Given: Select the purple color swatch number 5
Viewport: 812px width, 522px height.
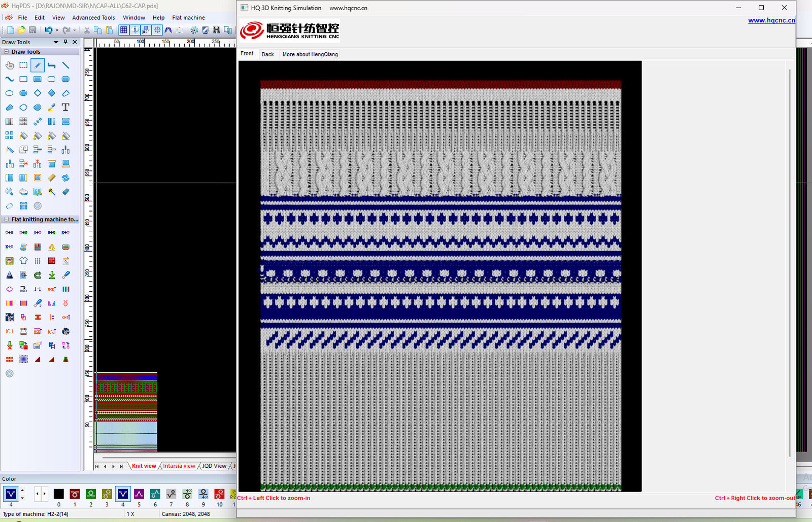Looking at the screenshot, I should 139,494.
